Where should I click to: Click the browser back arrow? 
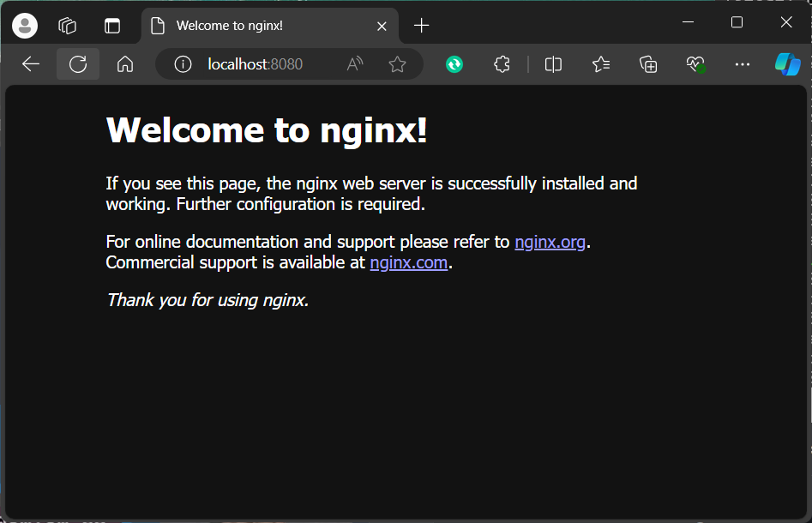click(x=31, y=64)
